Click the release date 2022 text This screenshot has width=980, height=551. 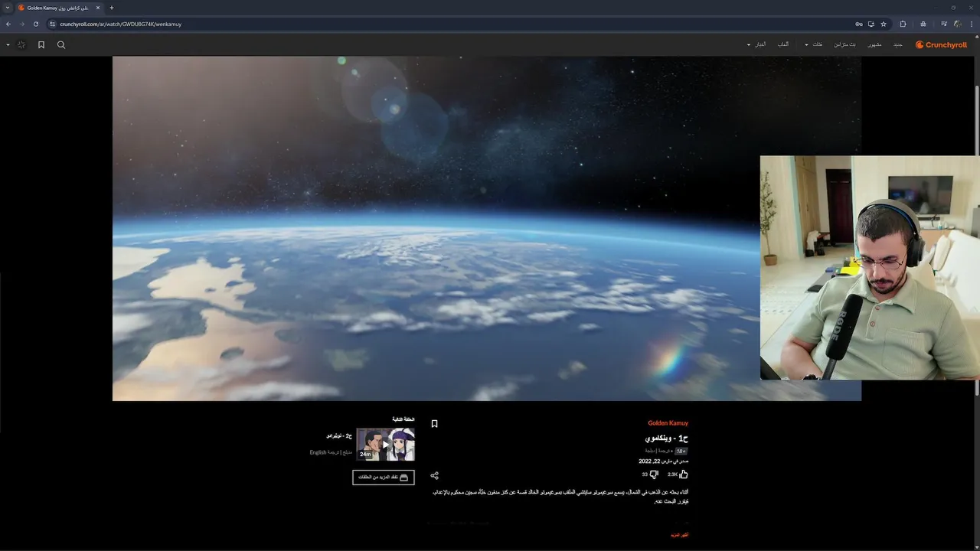coord(664,461)
